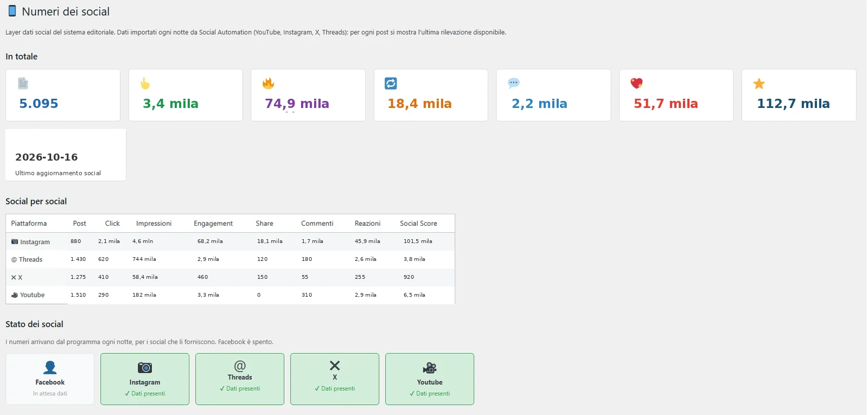Select the Reazioni column header
This screenshot has height=415, width=868.
pyautogui.click(x=368, y=224)
